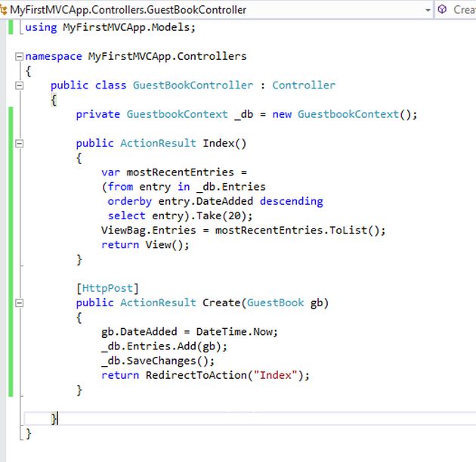Click the 'mostRecentEntries' variable declaration
This screenshot has width=476, height=462.
click(180, 172)
